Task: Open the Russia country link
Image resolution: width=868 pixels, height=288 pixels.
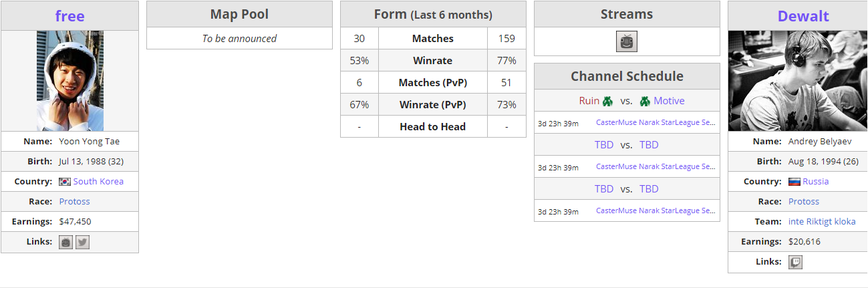Action: (x=816, y=182)
